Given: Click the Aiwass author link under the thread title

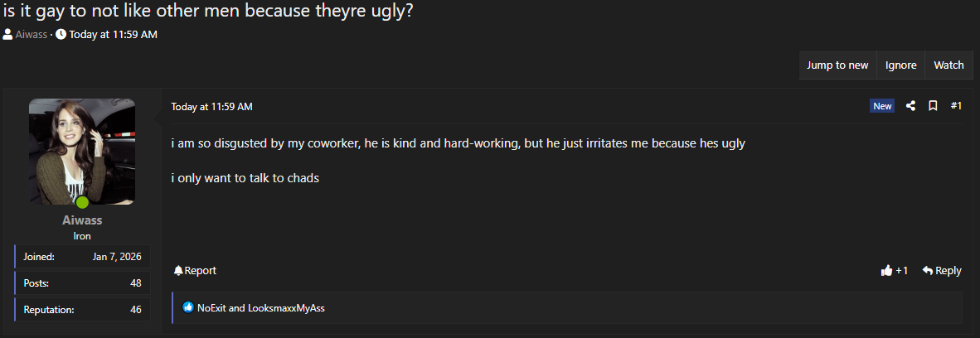Looking at the screenshot, I should tap(32, 35).
